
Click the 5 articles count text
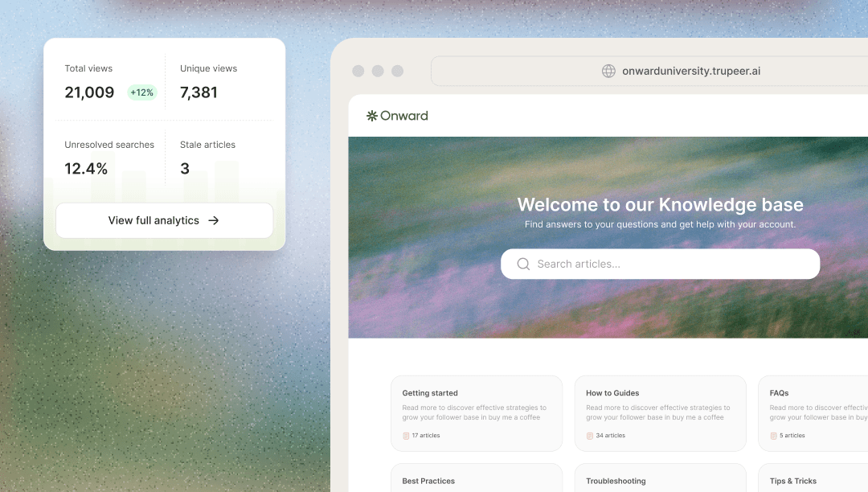click(792, 436)
